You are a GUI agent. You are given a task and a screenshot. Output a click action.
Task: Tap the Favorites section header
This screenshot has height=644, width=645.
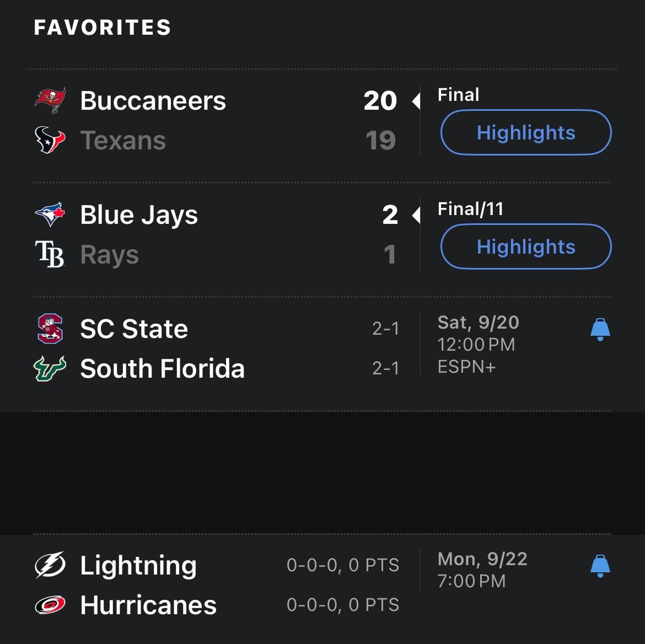(103, 28)
